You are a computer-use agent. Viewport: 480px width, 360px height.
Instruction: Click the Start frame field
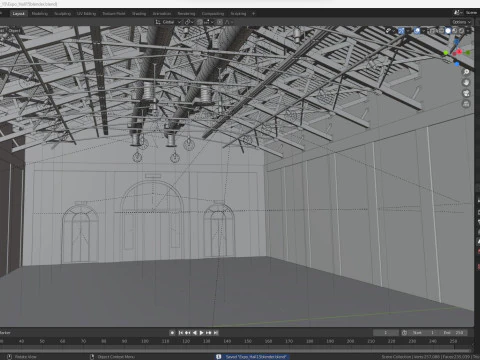coord(424,333)
